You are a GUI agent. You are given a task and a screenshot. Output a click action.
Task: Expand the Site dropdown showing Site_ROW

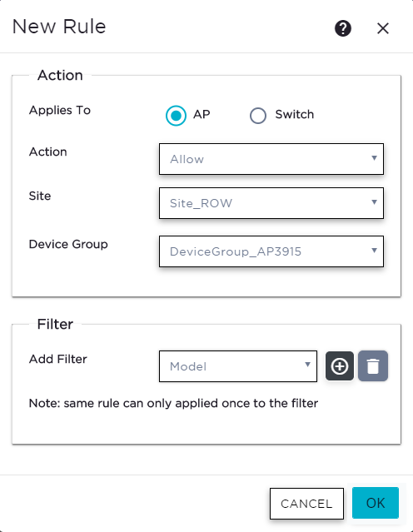(271, 203)
